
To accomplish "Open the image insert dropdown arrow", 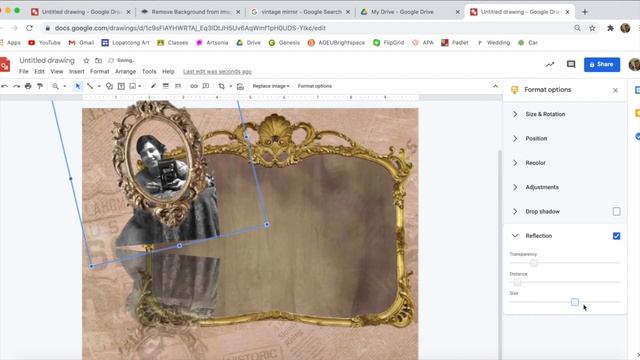I will [x=140, y=86].
